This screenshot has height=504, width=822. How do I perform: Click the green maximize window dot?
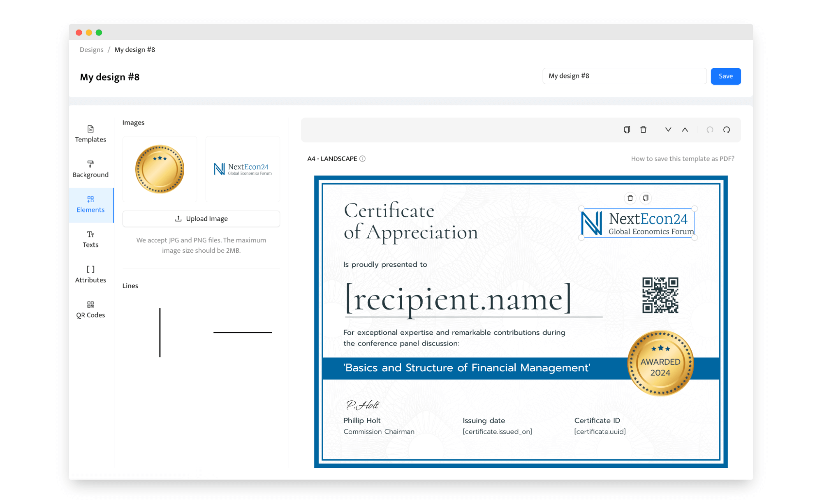click(99, 32)
